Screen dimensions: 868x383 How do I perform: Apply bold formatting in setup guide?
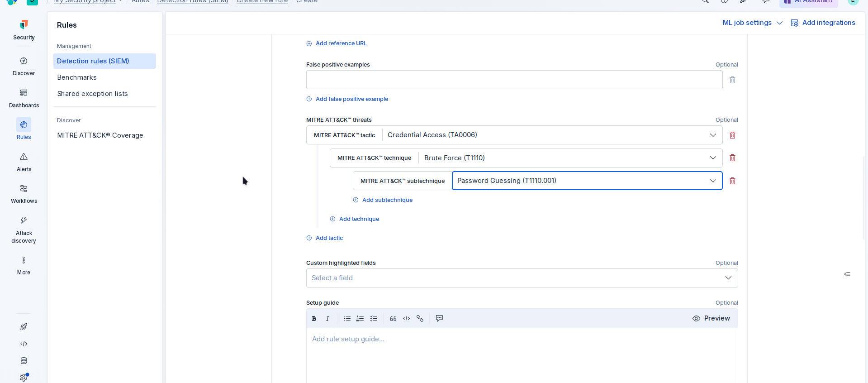(x=314, y=319)
